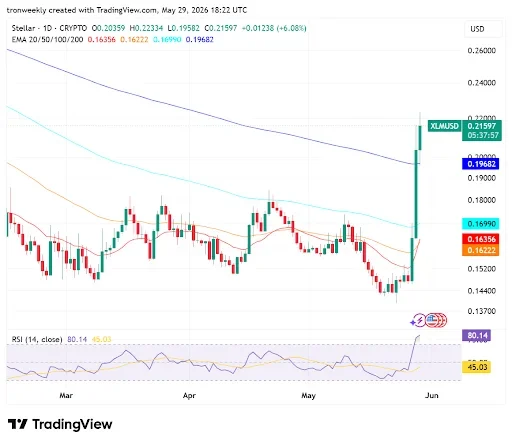Viewport: 512px width, 444px height.
Task: Click the yellow 45.03 RSI axis tag
Action: (x=476, y=367)
